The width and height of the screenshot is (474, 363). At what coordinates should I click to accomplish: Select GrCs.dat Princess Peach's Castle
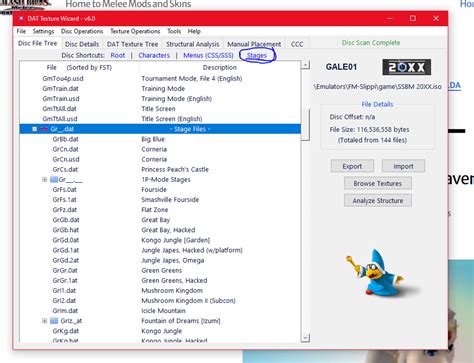[x=160, y=169]
